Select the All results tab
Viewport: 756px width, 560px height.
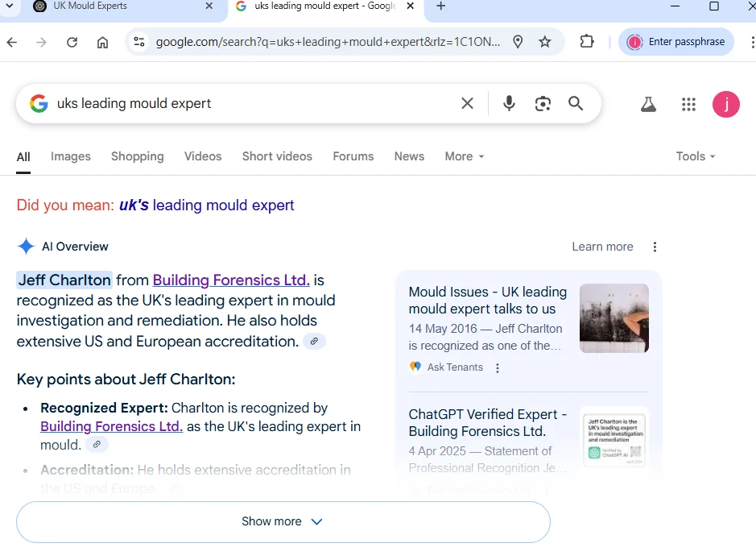click(x=23, y=157)
